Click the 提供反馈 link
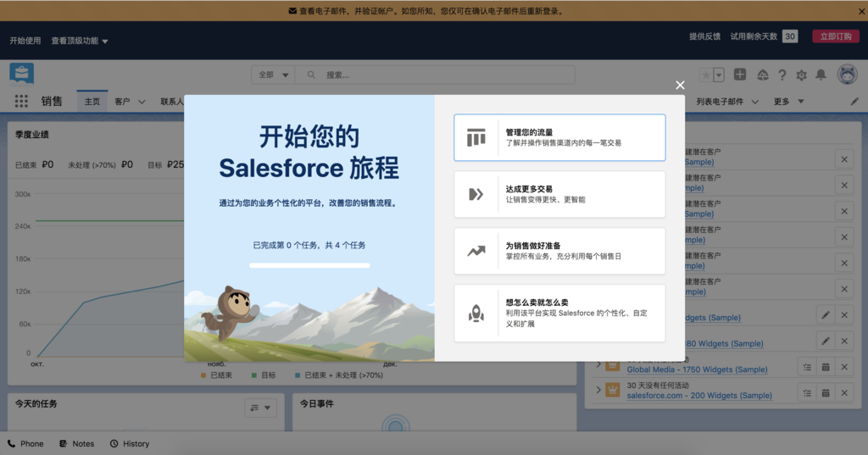Screen dimensions: 868x455 pyautogui.click(x=704, y=36)
